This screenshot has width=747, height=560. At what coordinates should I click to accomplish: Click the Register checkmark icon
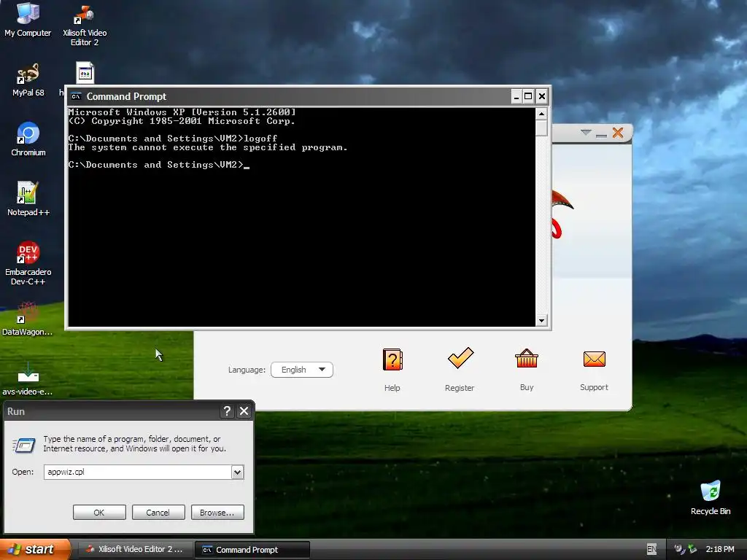click(460, 358)
